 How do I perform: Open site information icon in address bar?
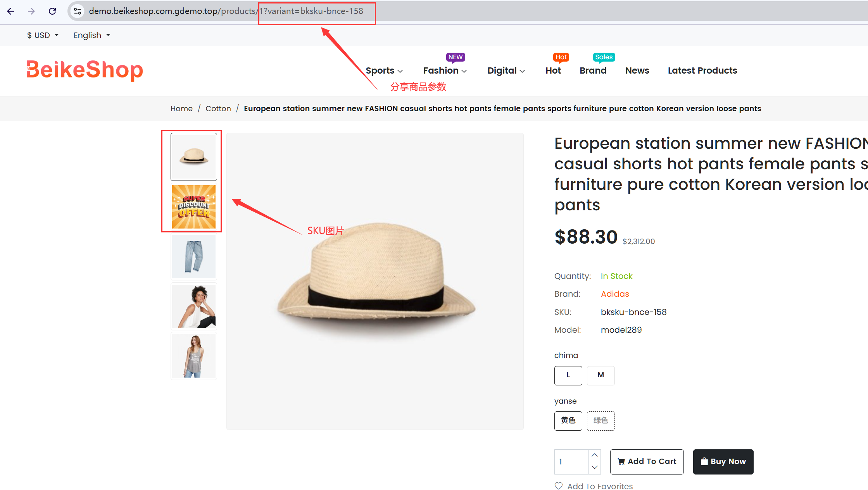(x=78, y=11)
